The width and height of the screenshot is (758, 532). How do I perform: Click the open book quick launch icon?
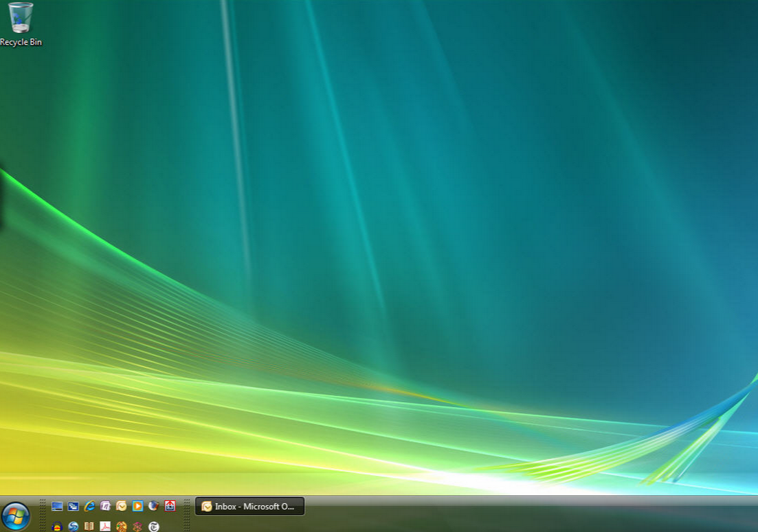click(89, 527)
